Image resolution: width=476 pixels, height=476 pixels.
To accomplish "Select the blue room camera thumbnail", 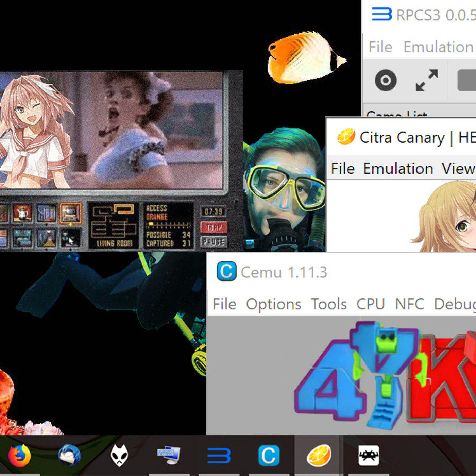I will point(47,213).
